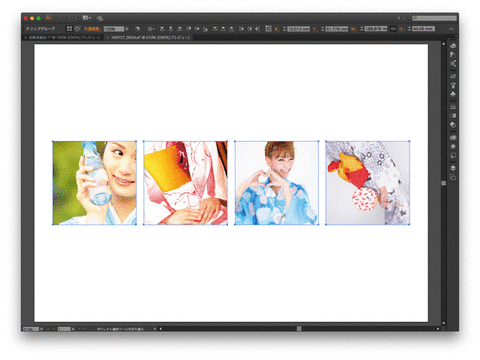Click the GPU performance rocket icon
Screen dimensions: 480x360
(x=99, y=18)
